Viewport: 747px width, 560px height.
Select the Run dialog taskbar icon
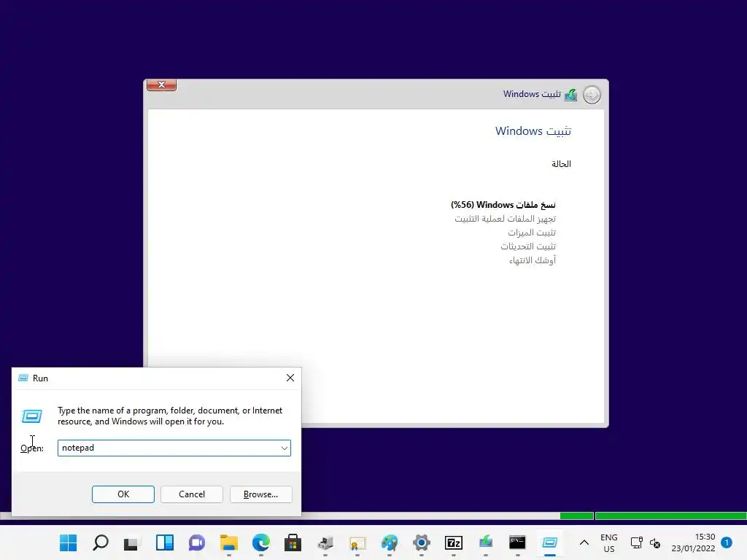pos(550,542)
